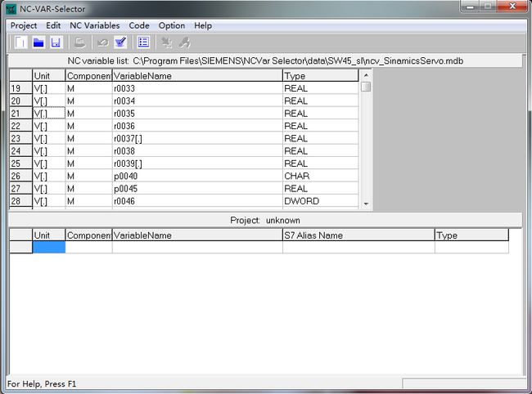Click the VariableName column header in NC list
The height and width of the screenshot is (394, 532).
pos(196,75)
